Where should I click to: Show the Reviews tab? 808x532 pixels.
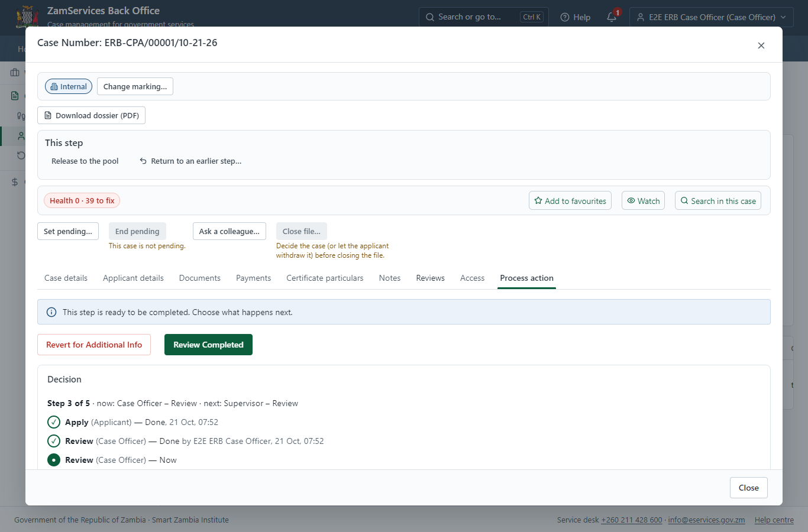coord(430,278)
